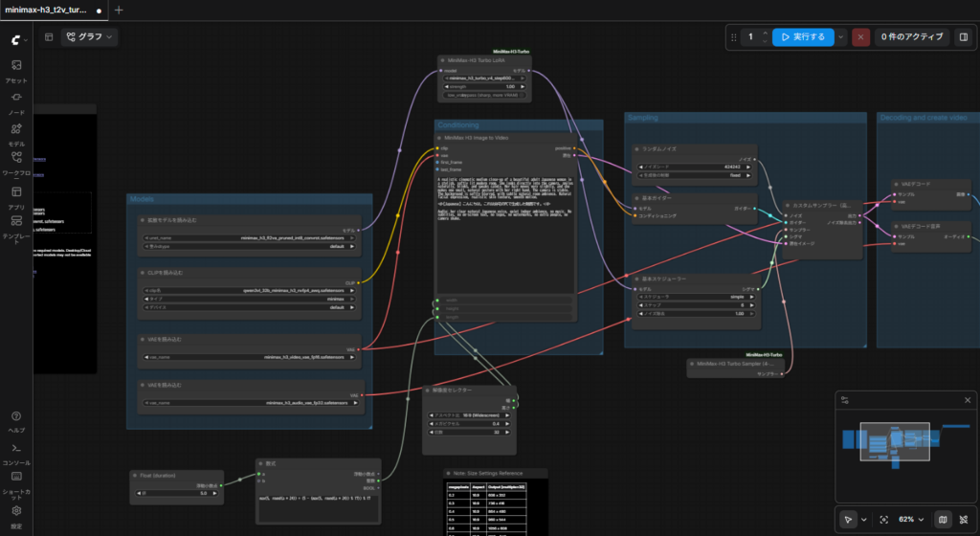Open the 0 件のアクティブ queue button
The image size is (980, 536).
(912, 37)
